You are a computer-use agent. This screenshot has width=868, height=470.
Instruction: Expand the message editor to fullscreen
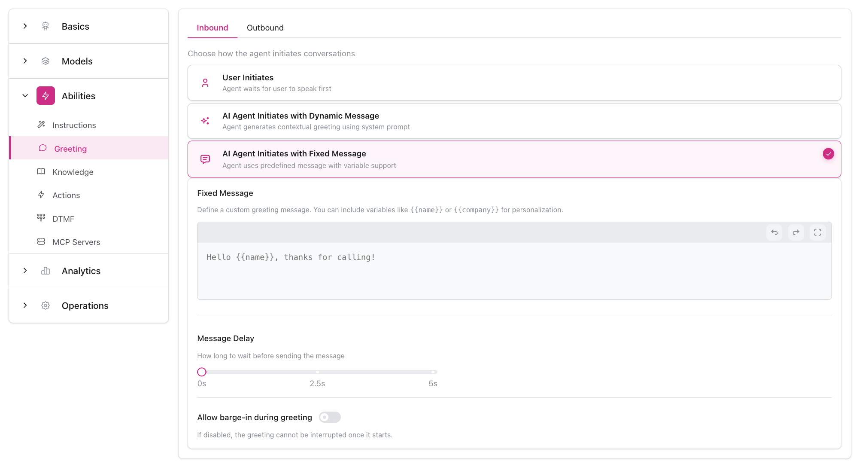coord(818,232)
